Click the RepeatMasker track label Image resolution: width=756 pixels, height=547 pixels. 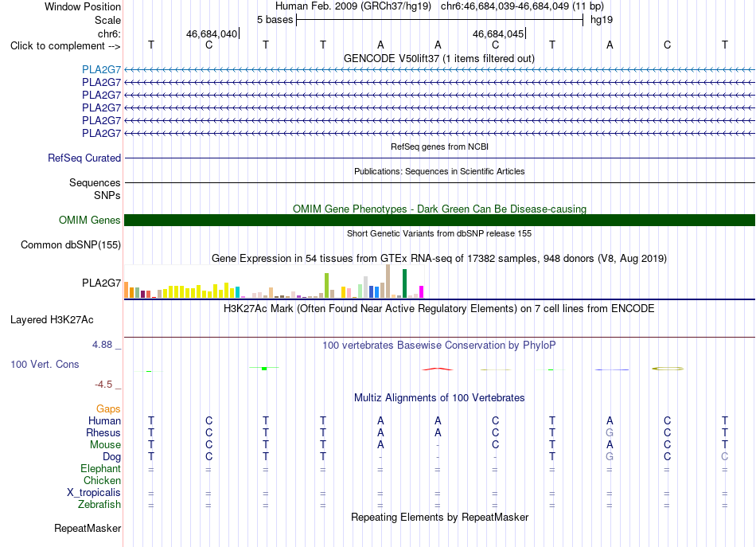[x=88, y=528]
